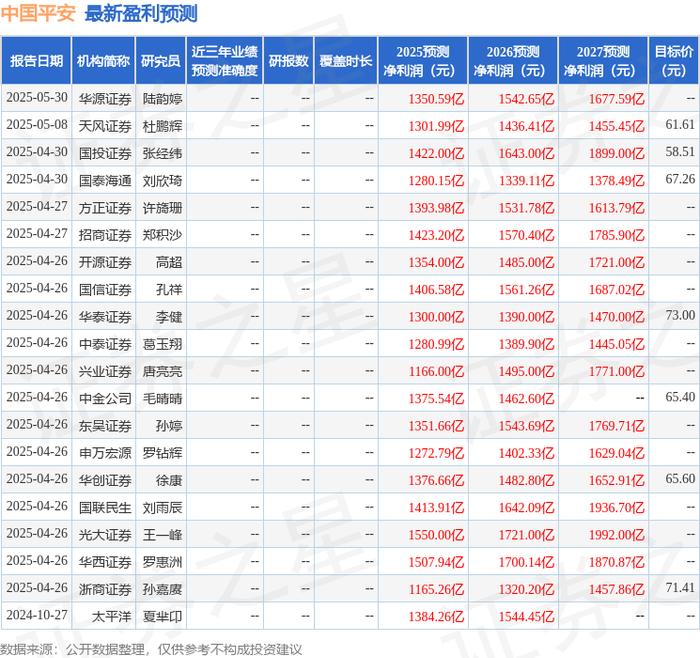Viewport: 700px width, 658px height.
Task: Select the 开源证券 institution cell
Action: [x=105, y=262]
